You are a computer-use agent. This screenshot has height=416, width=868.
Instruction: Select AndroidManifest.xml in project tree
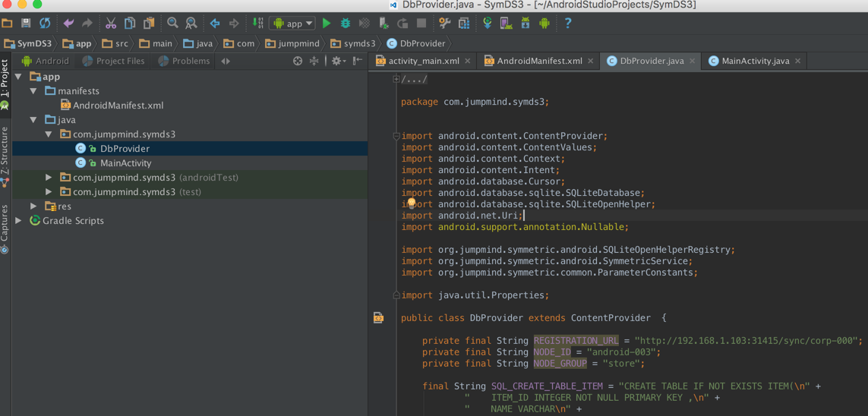tap(112, 105)
